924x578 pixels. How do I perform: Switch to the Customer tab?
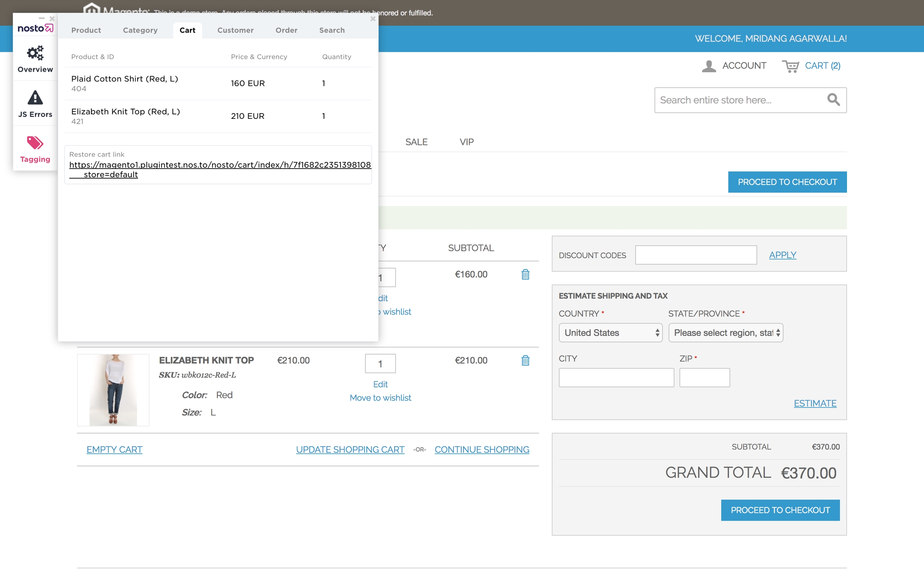click(235, 30)
